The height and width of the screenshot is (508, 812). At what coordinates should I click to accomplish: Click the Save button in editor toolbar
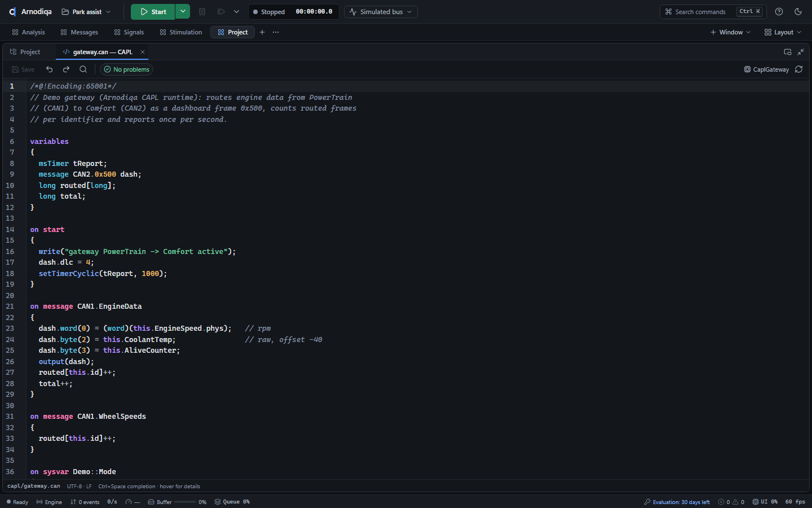click(23, 69)
